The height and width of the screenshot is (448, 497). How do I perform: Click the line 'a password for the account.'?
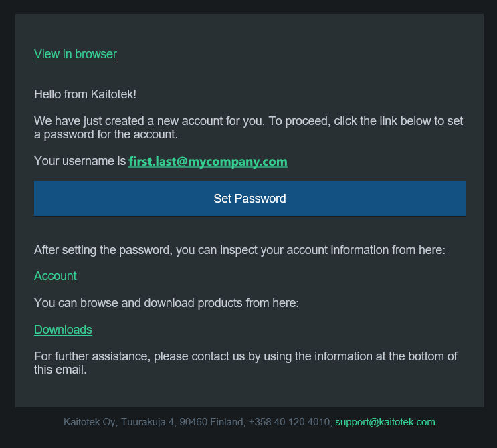point(106,134)
